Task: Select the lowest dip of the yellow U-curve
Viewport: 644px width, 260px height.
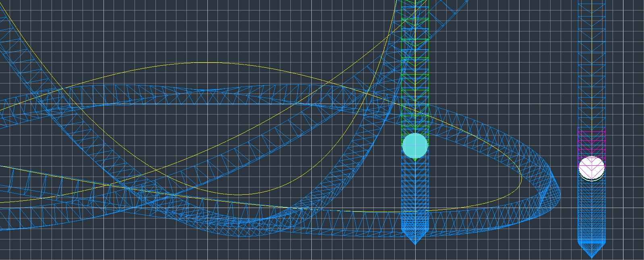Action: [x=238, y=195]
